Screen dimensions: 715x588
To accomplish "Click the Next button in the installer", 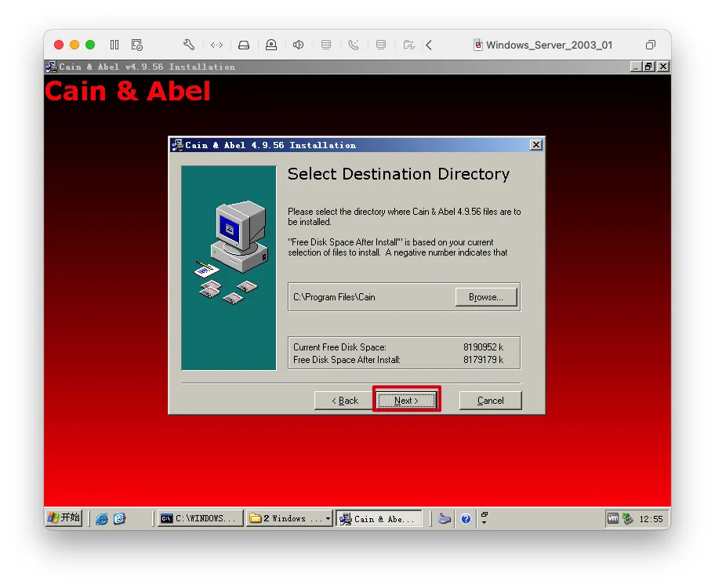I will pos(406,400).
